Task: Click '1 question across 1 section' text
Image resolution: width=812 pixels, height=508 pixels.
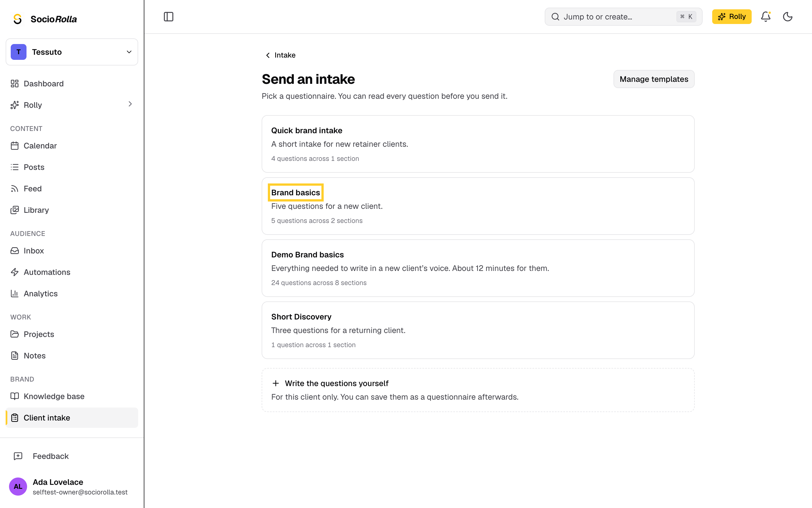Action: 314,345
